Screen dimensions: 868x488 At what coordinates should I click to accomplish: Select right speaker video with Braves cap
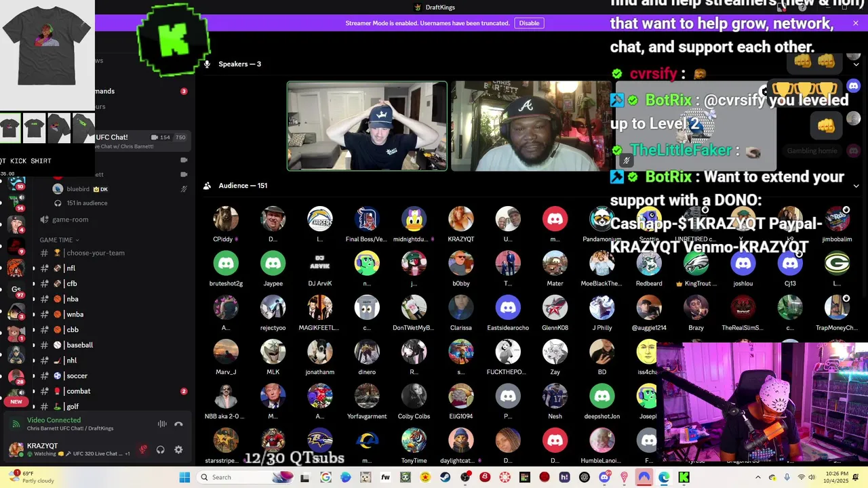(x=531, y=126)
